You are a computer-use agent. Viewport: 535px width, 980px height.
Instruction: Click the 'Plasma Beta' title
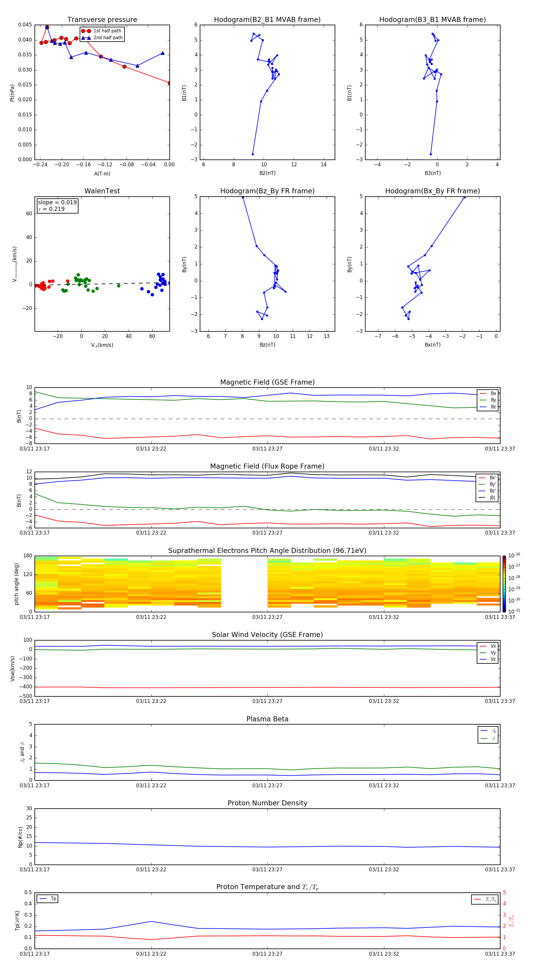(x=267, y=719)
